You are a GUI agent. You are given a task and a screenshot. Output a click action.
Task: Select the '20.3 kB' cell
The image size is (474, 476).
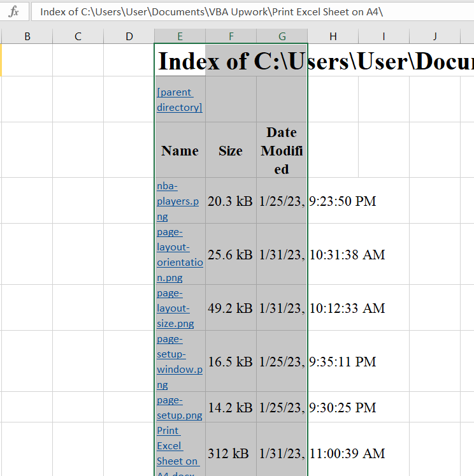pos(231,201)
